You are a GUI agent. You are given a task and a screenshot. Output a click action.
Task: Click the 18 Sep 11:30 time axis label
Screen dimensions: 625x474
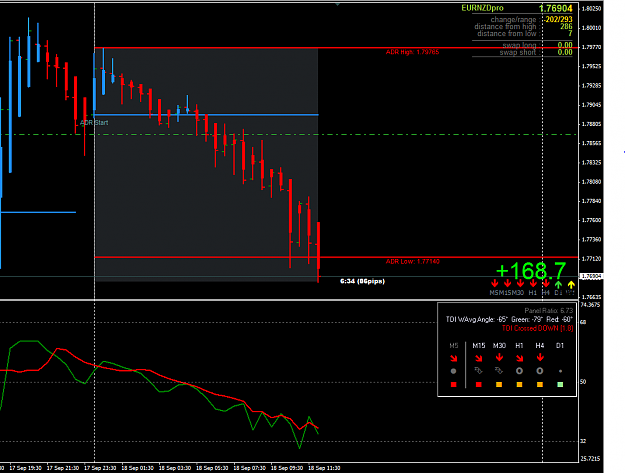324,468
